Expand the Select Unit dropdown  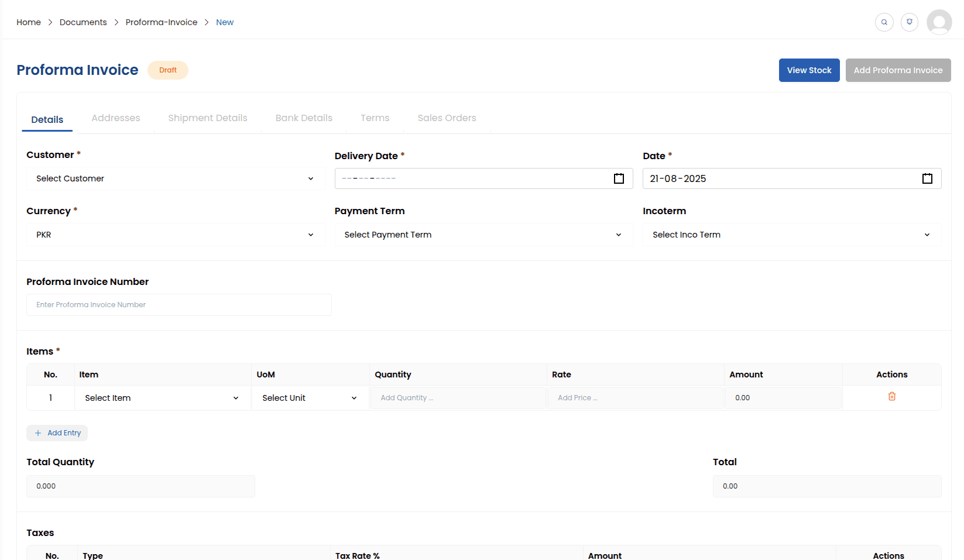tap(310, 398)
